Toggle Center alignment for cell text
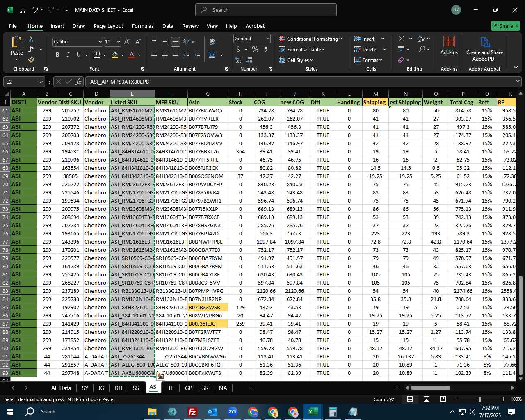The width and height of the screenshot is (525, 420). pos(165,55)
